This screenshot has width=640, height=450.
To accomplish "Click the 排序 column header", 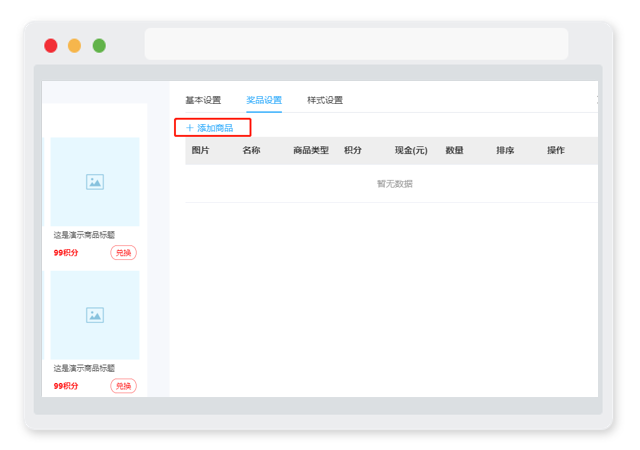I will 505,150.
